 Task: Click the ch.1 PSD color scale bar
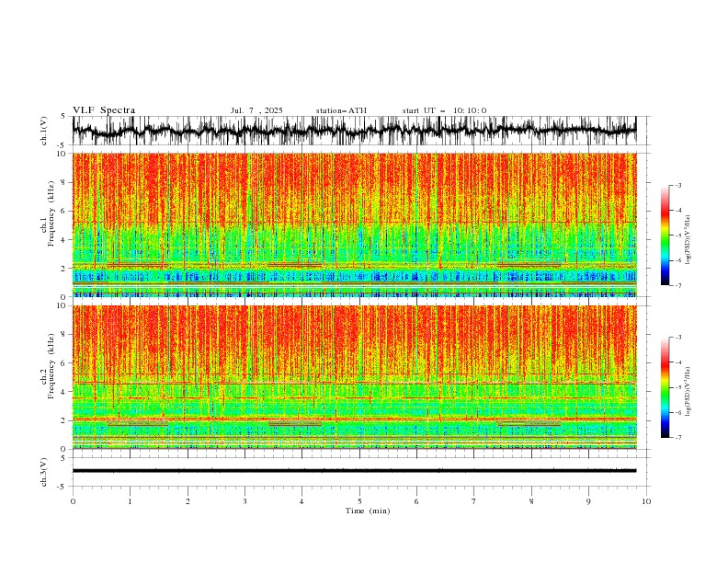(x=665, y=236)
